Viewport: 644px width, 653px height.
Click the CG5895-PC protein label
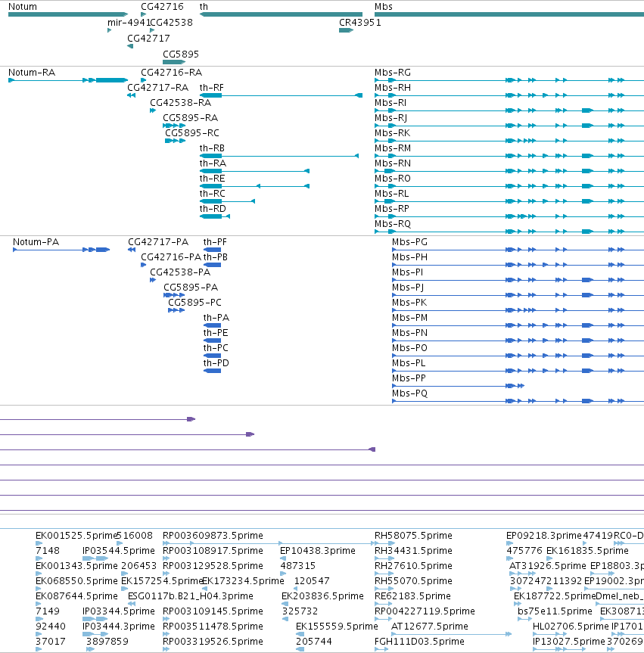[x=194, y=303]
